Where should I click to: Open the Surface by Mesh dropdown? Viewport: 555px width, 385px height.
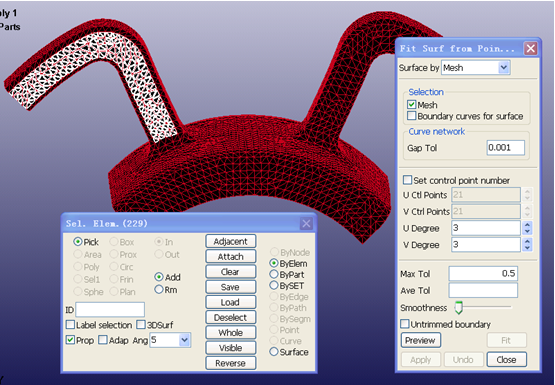[504, 67]
